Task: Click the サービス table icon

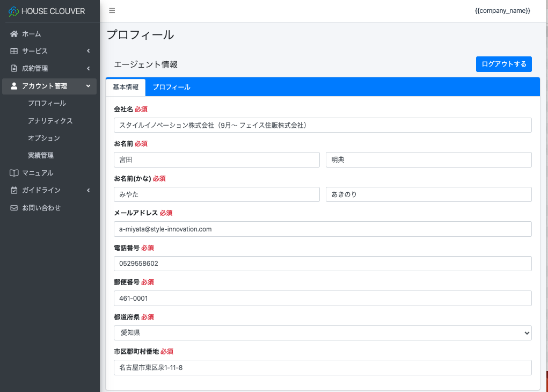Action: pyautogui.click(x=14, y=51)
